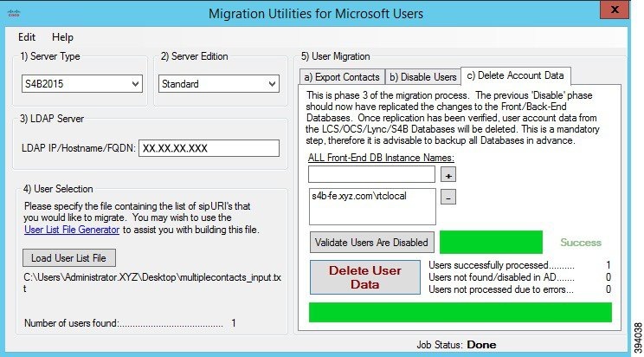Screen dimensions: 644x357
Task: Open the Edit menu
Action: (x=27, y=37)
